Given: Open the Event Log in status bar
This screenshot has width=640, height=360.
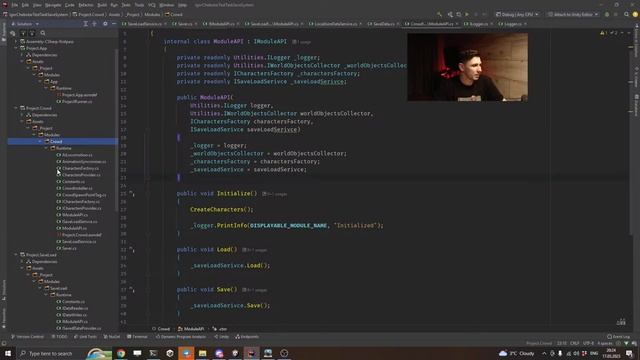Looking at the screenshot, I should click(x=618, y=337).
